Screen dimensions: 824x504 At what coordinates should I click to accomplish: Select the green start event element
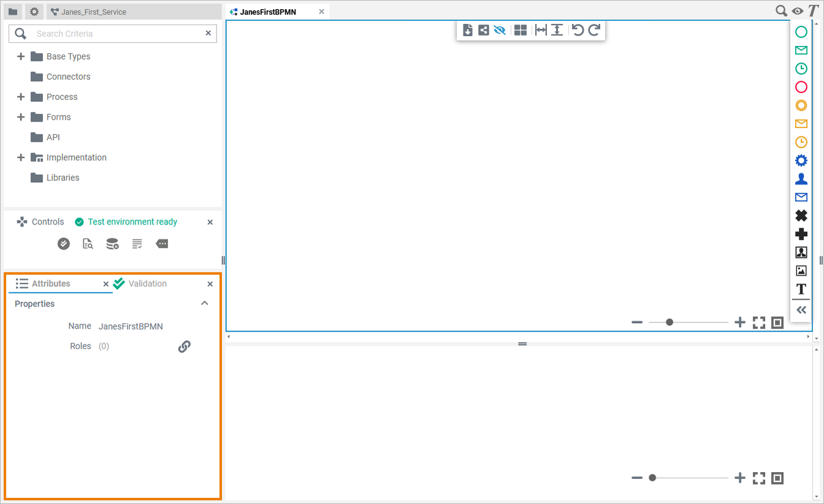pyautogui.click(x=801, y=31)
